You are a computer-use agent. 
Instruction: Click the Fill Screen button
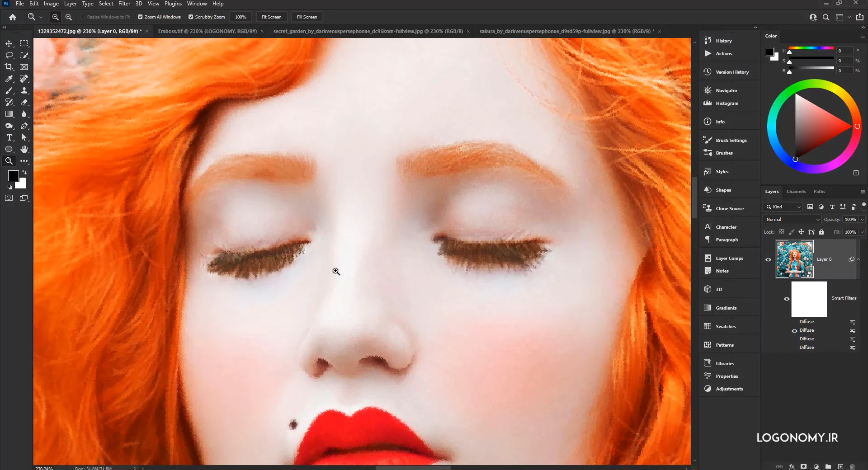307,17
